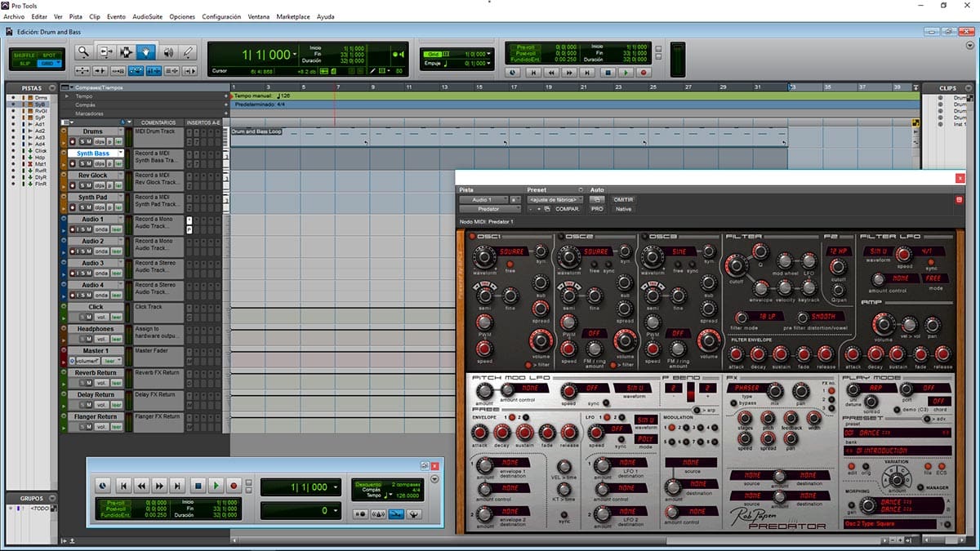Screen dimensions: 980x551
Task: Record-enable the Audio 1 track
Action: click(72, 229)
